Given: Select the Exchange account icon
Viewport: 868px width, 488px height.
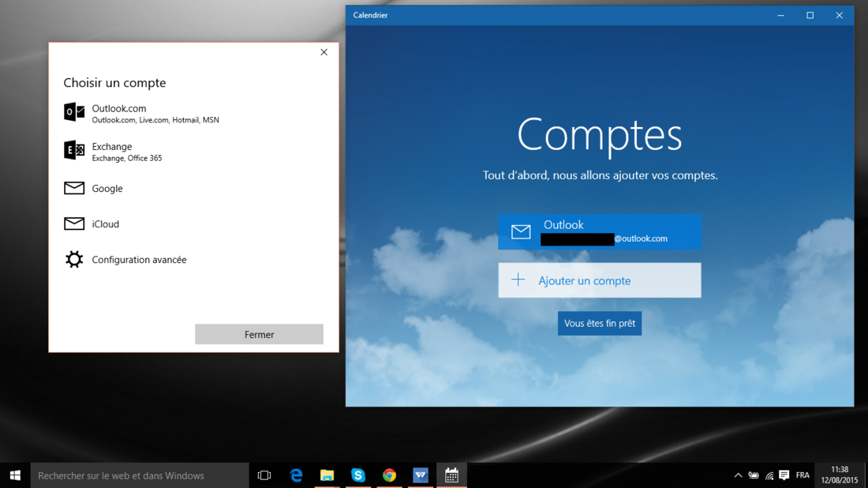Looking at the screenshot, I should [x=74, y=150].
